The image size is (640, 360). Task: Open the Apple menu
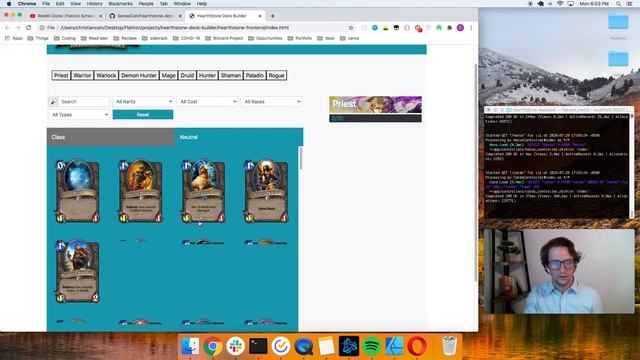click(x=9, y=4)
